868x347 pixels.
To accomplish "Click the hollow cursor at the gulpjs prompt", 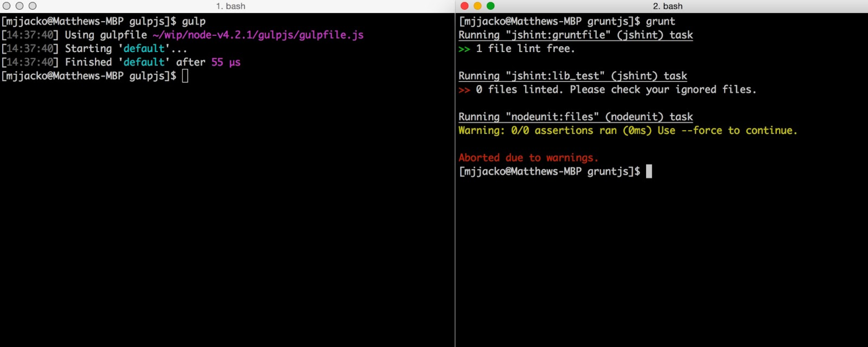I will (185, 76).
